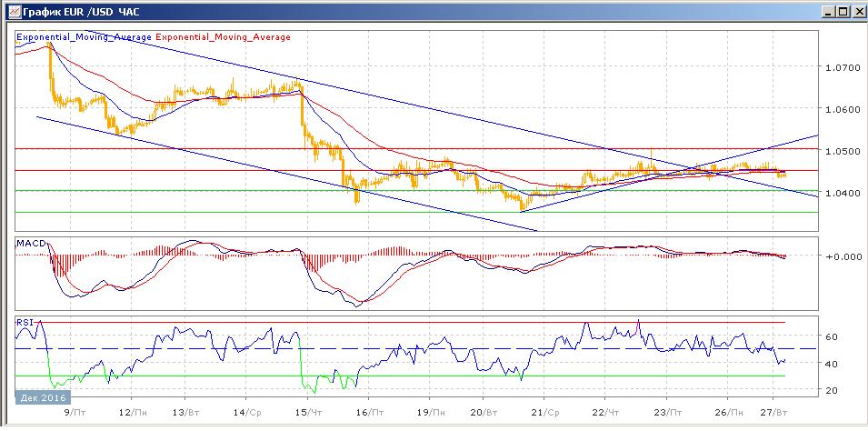Select the blue Exponential_Moving_Average legend label

(85, 37)
